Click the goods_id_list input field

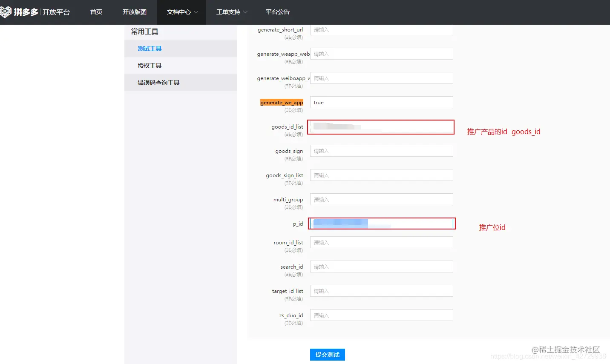(381, 126)
